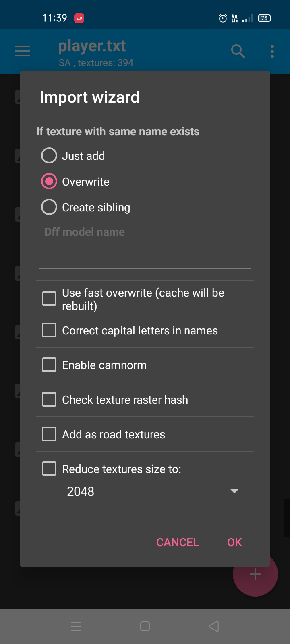Screen dimensions: 290x644
Task: Tick the Add as road textures box
Action: 49,434
